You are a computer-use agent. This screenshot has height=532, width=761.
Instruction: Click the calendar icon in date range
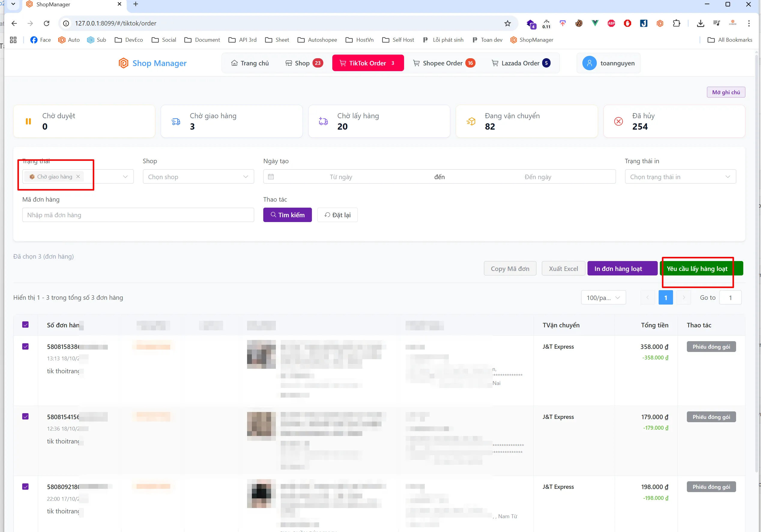271,176
